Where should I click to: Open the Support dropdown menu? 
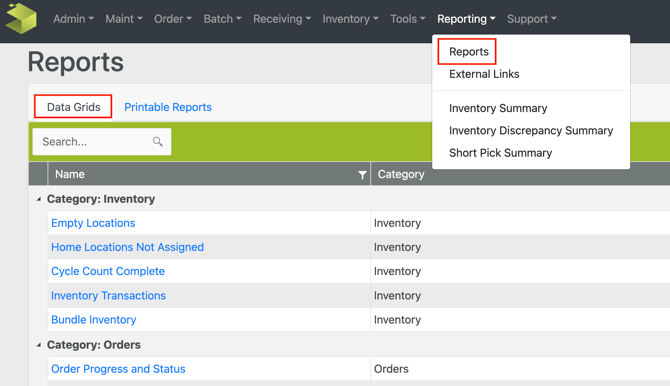[532, 19]
